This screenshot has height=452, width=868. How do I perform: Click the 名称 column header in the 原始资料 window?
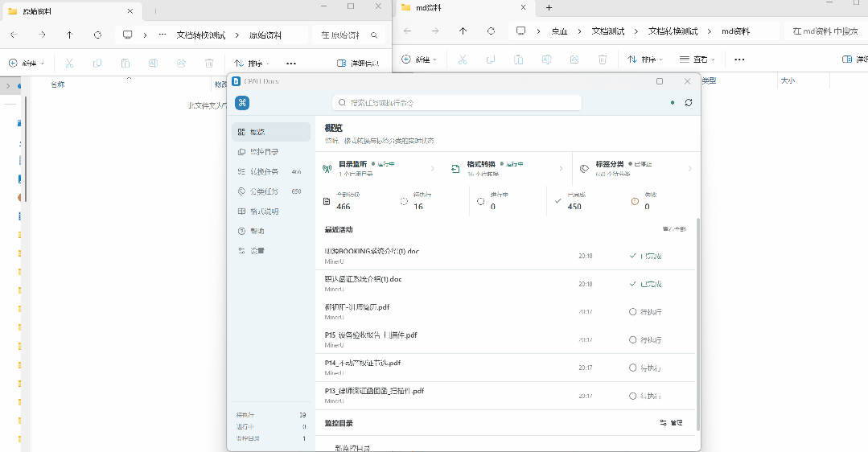(x=58, y=84)
